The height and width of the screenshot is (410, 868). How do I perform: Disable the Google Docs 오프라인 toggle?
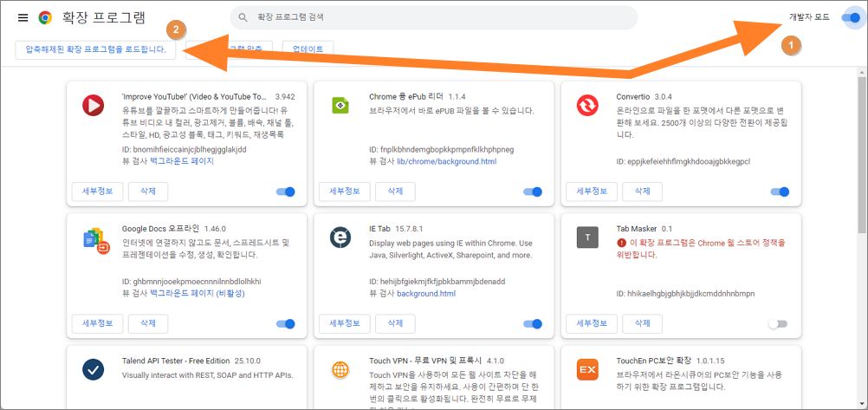tap(286, 323)
